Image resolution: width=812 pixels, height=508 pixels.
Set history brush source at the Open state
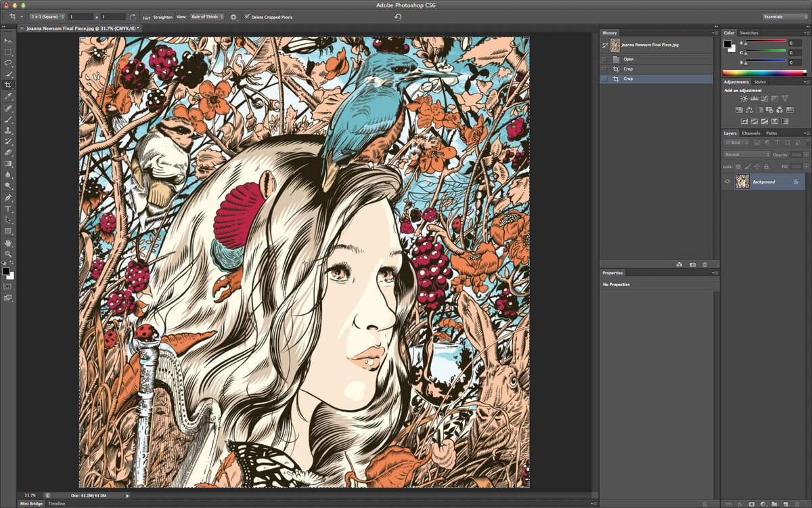(x=605, y=59)
